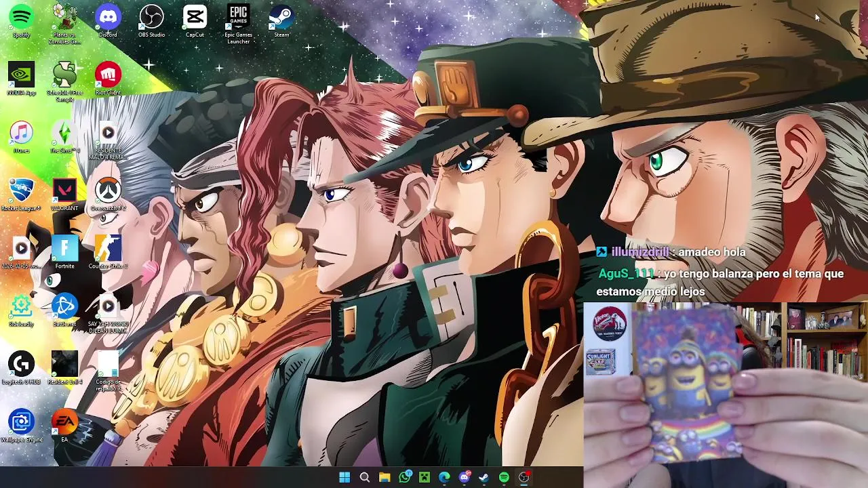This screenshot has width=868, height=488.
Task: Switch to Spotify on the taskbar
Action: tap(504, 477)
